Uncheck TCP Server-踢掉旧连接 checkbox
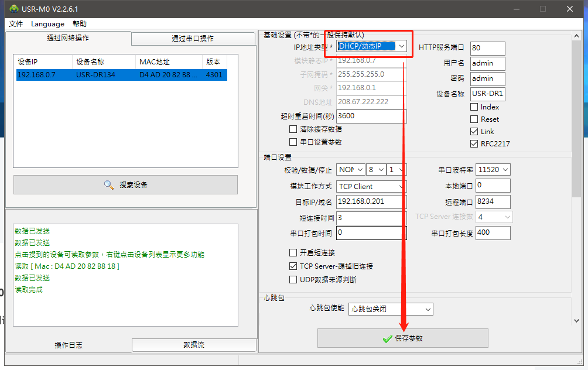This screenshot has height=370, width=588. tap(293, 266)
